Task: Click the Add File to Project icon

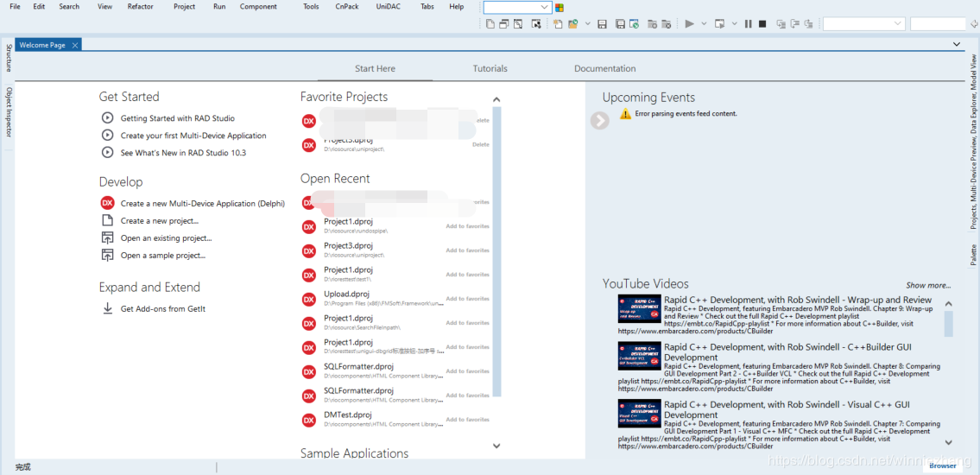Action: click(652, 24)
